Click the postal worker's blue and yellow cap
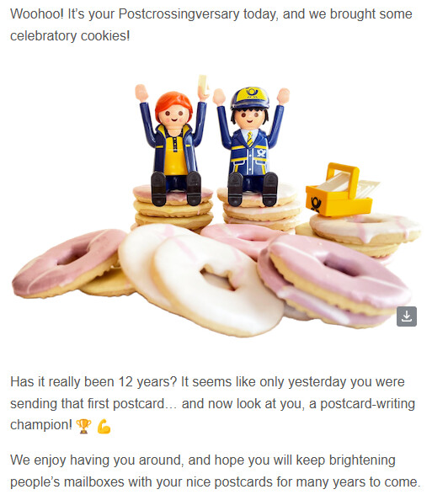 click(250, 98)
